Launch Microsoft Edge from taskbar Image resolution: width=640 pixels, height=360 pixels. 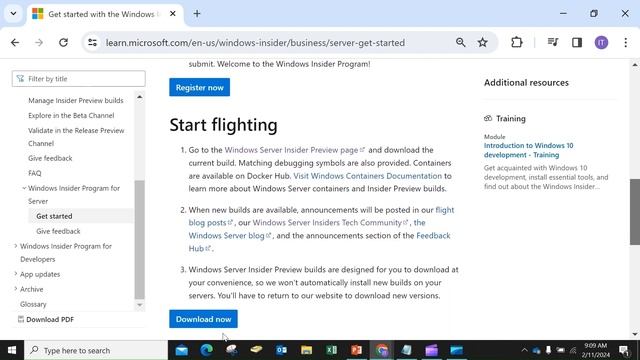click(x=207, y=350)
